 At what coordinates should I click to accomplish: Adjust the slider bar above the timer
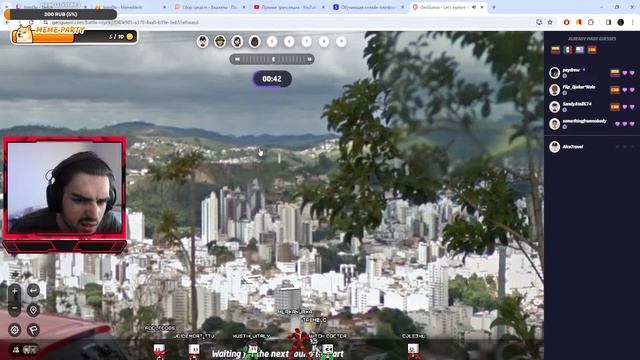(x=272, y=59)
